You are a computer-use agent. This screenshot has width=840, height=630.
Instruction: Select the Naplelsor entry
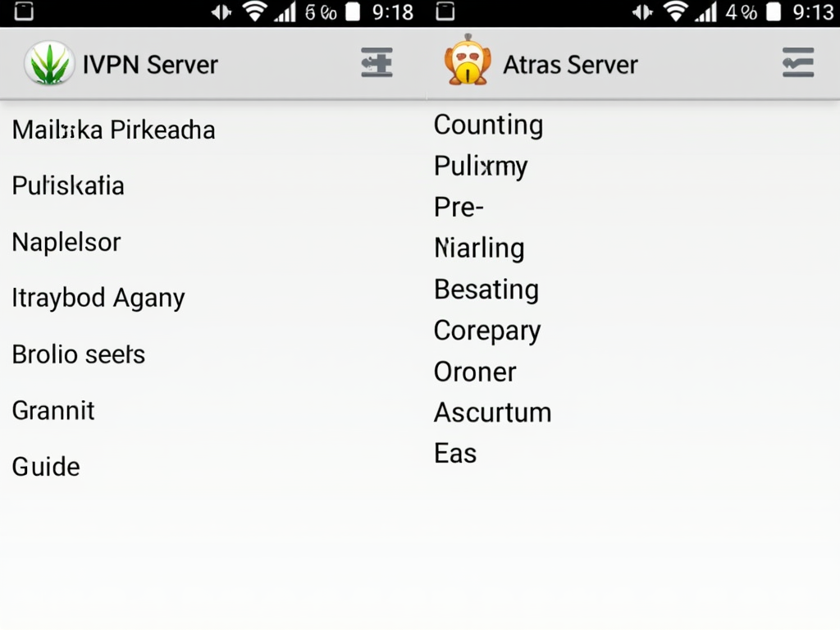(x=66, y=242)
